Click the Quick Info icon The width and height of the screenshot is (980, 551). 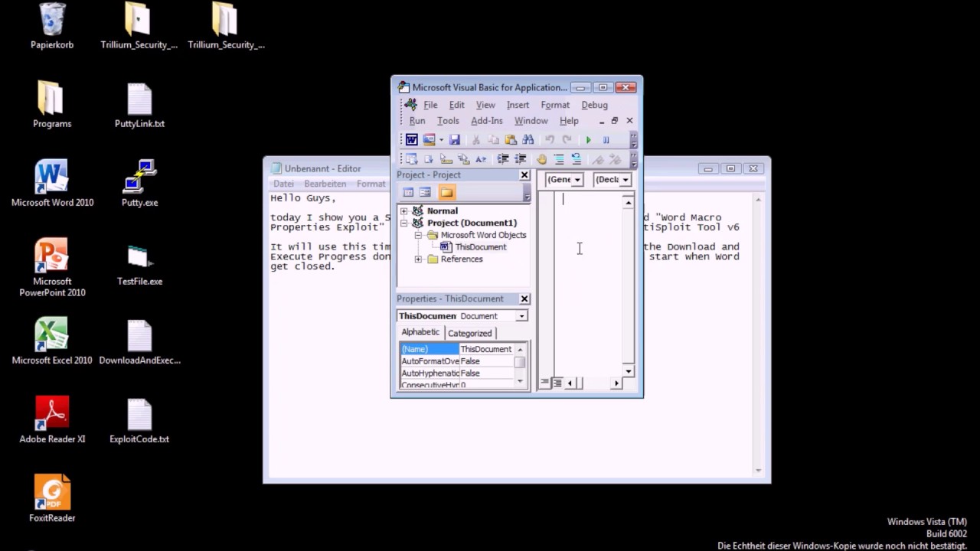(x=446, y=159)
